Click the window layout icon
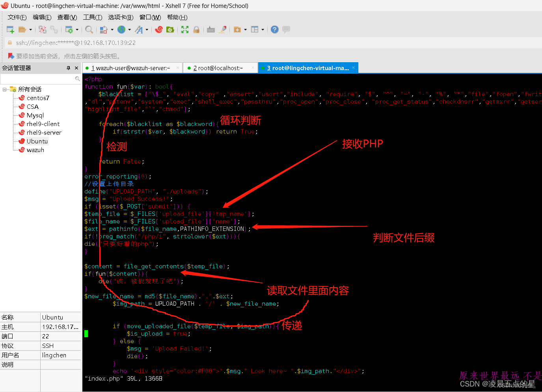Viewport: 542px width, 392px height. coord(255,30)
